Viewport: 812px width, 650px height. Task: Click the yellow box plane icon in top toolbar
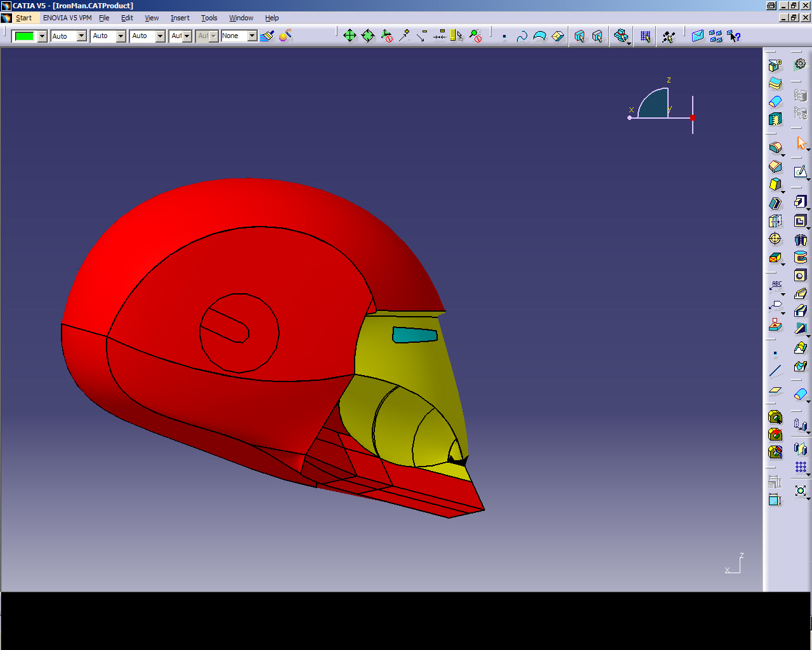(x=558, y=36)
